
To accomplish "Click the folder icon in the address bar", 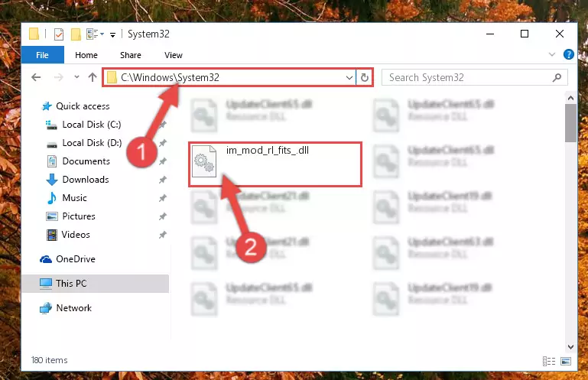I will pos(112,78).
